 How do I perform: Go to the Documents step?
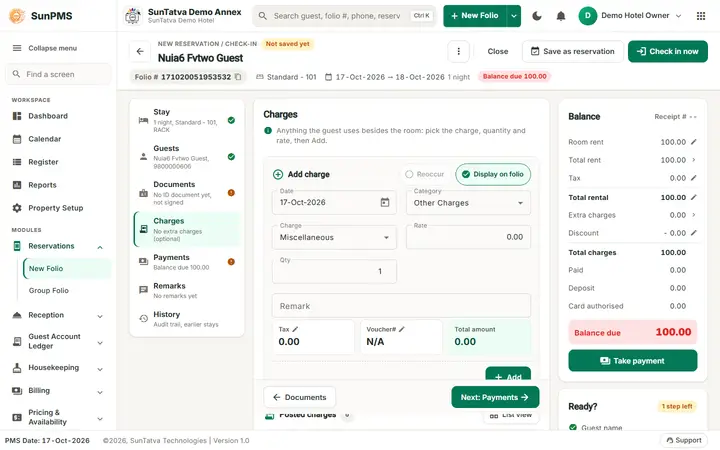pyautogui.click(x=187, y=193)
